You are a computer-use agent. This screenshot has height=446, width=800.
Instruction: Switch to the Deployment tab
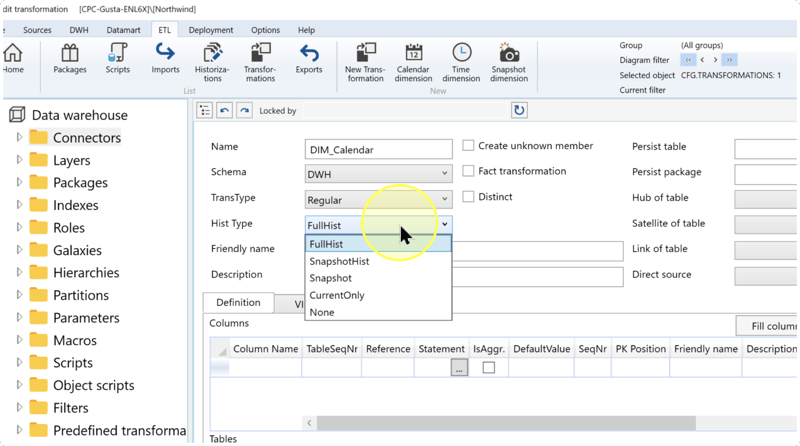click(211, 30)
